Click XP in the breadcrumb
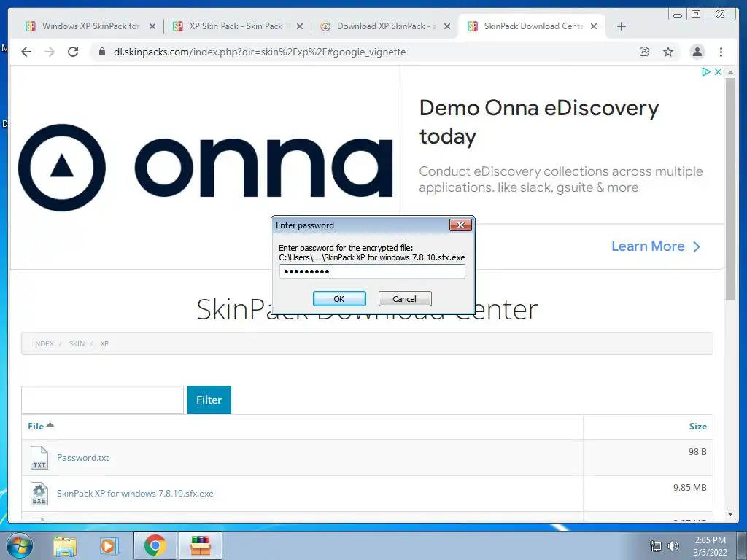The image size is (747, 560). pyautogui.click(x=104, y=344)
